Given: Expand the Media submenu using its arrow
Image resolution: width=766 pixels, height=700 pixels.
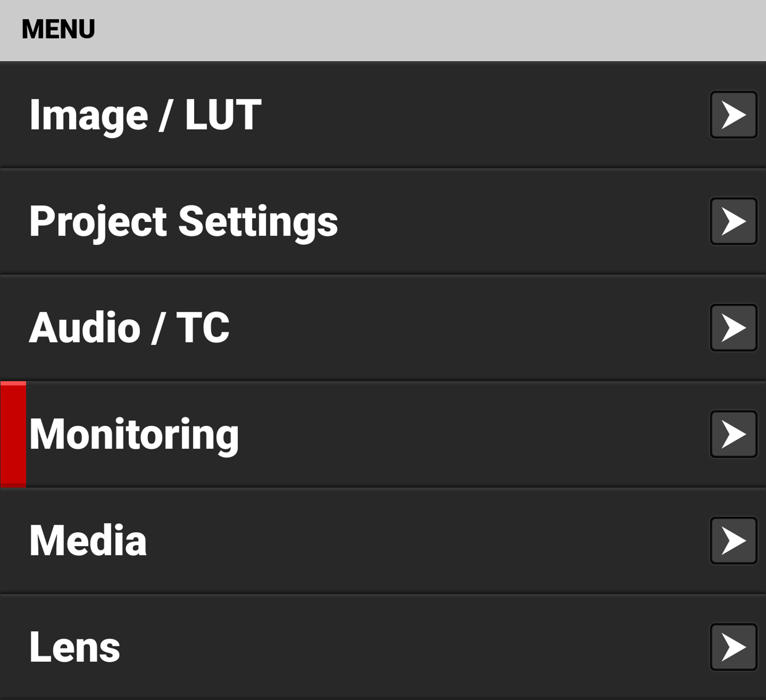Looking at the screenshot, I should coord(733,541).
